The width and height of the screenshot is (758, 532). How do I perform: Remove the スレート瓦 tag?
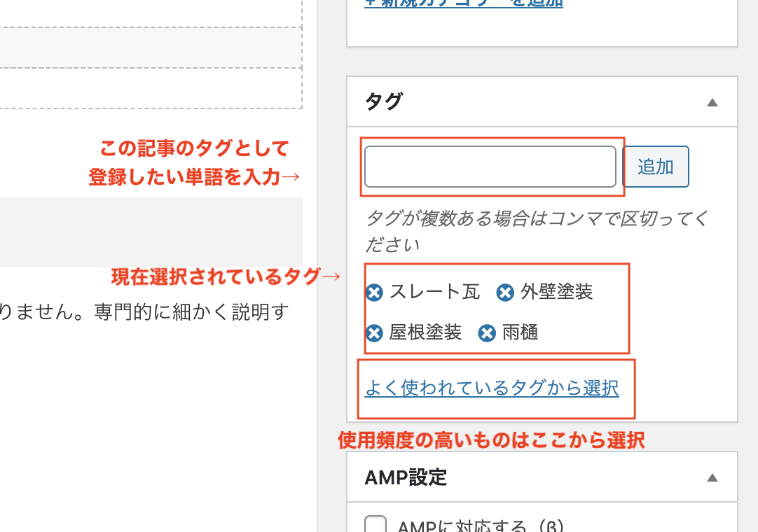(375, 293)
